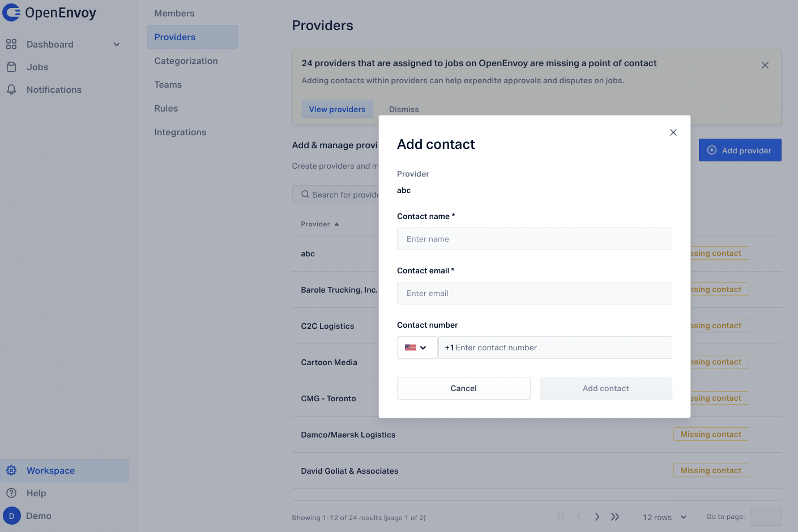Open the Dashboard grid icon
Viewport: 798px width, 532px height.
(11, 44)
